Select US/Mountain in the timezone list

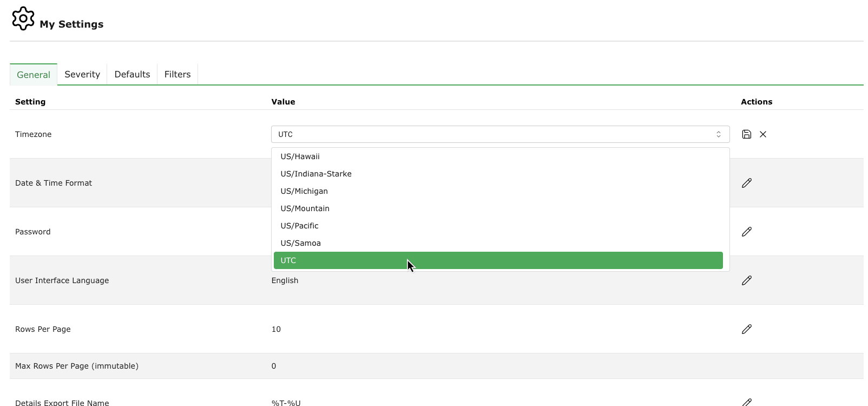[x=305, y=208]
